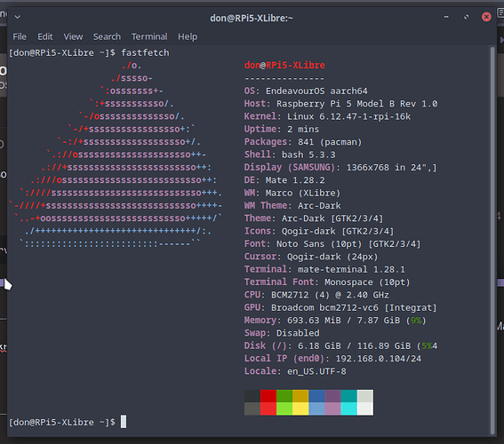Click the text 'EndeavourOS aarch64'

316,91
